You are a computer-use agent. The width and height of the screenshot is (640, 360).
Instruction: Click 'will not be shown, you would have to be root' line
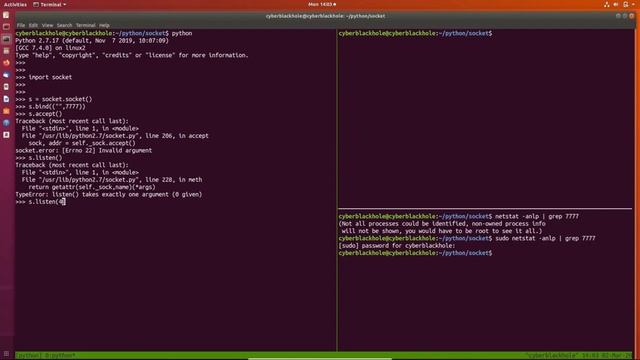pyautogui.click(x=442, y=231)
